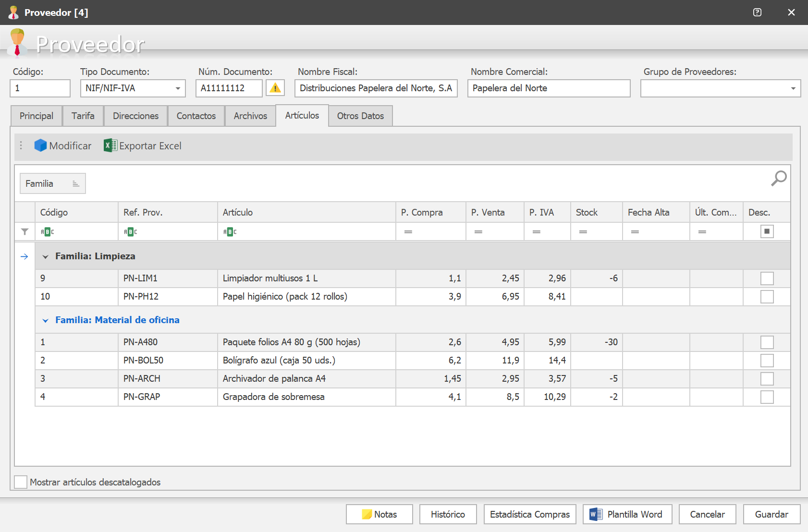Screen dimensions: 808x532
Task: Open the Otros Datos tab
Action: (360, 116)
